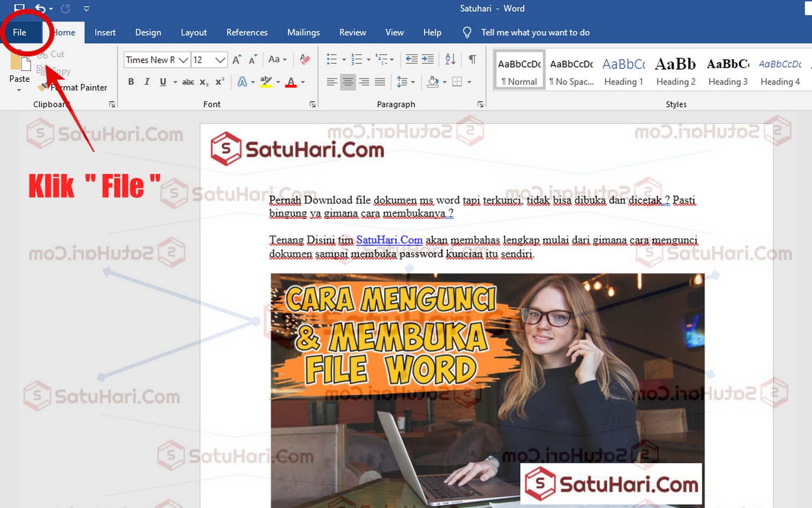The image size is (812, 508).
Task: Click the Format Painter button
Action: click(x=73, y=87)
